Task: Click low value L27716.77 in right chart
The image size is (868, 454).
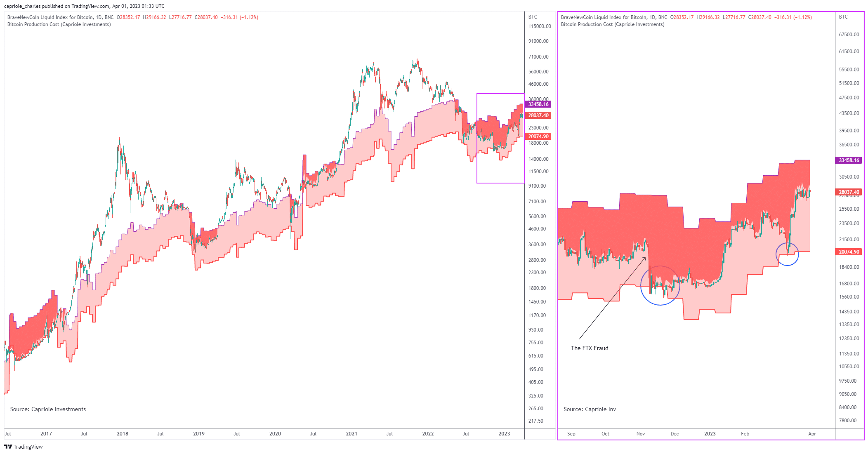Action: [734, 17]
